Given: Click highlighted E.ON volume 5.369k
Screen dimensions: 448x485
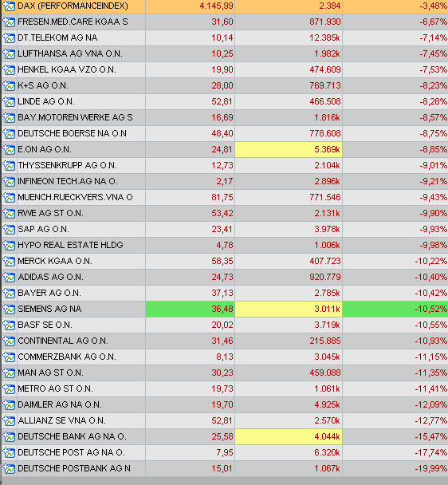Looking at the screenshot, I should (289, 149).
